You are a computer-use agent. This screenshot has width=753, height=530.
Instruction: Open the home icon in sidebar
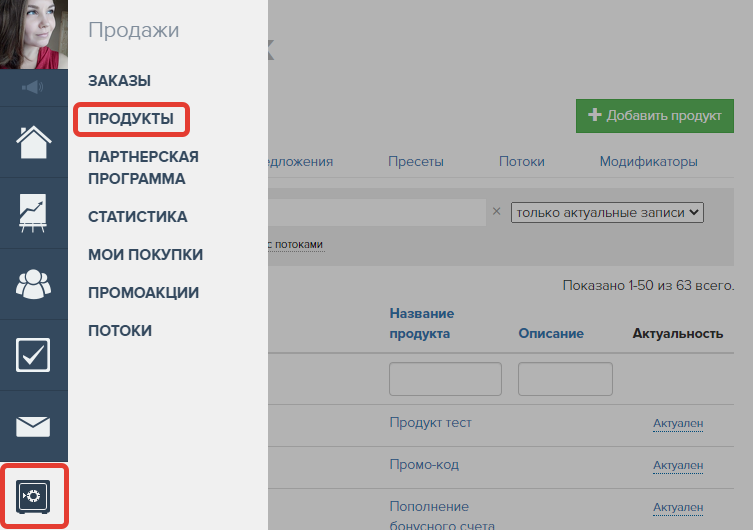coord(34,142)
